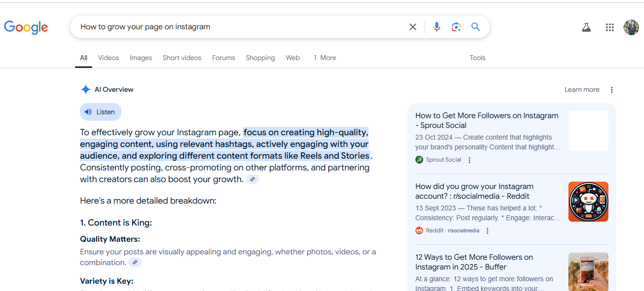Open the account profile picture
Screen dimensions: 644x291
(x=631, y=27)
